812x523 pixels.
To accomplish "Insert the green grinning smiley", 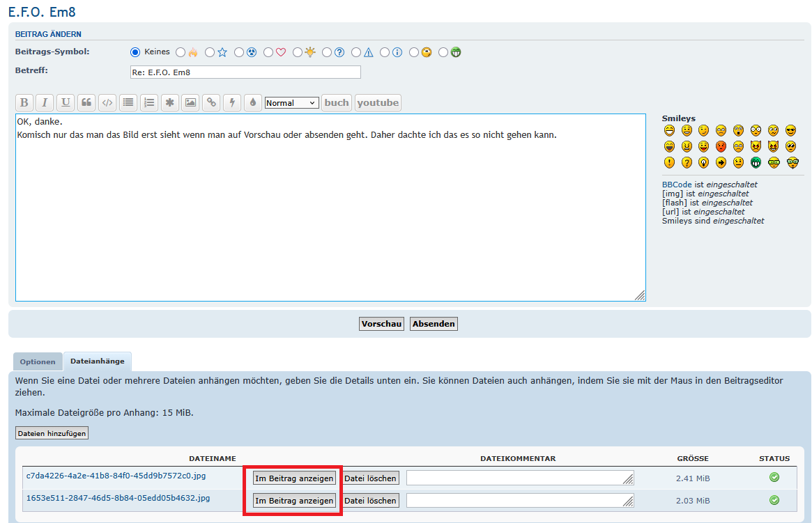I will [x=756, y=162].
